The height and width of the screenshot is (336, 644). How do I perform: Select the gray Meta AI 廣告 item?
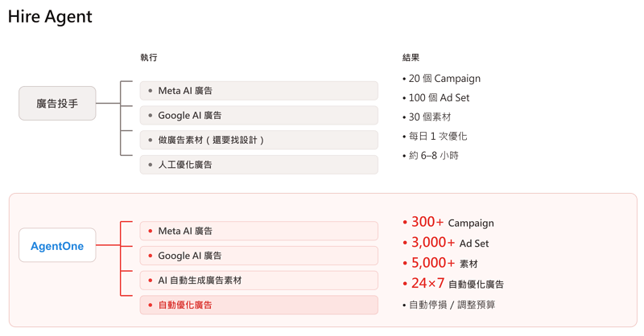(x=258, y=91)
